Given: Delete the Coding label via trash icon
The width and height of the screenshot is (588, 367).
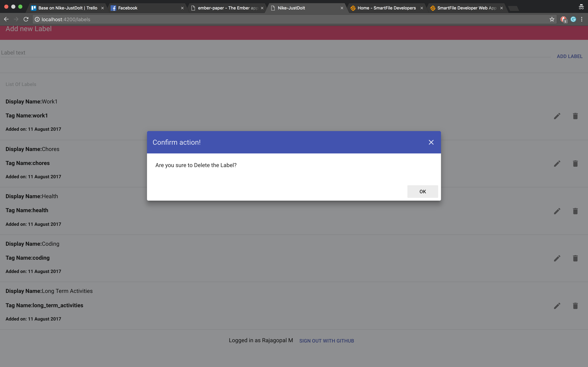Looking at the screenshot, I should (x=575, y=258).
